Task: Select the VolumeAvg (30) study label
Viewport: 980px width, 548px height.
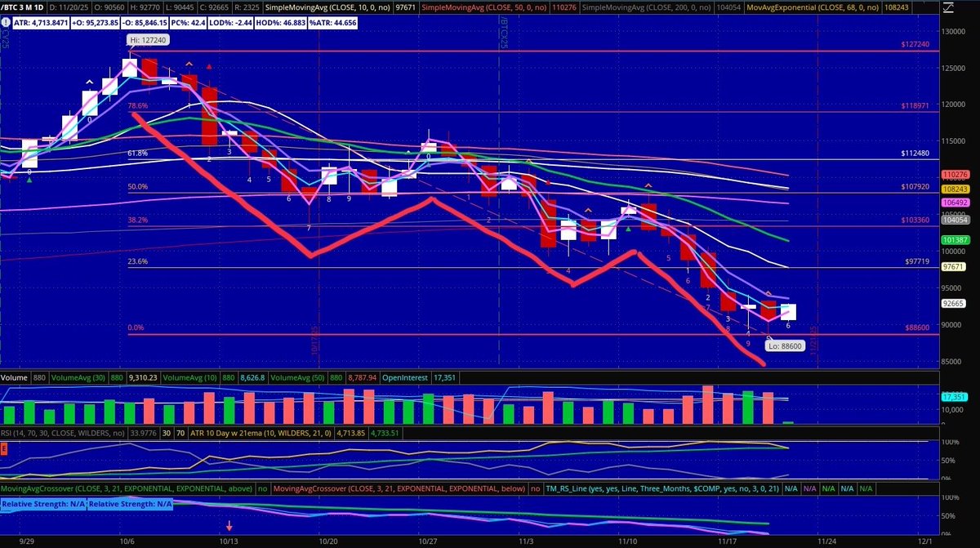Action: coord(77,378)
